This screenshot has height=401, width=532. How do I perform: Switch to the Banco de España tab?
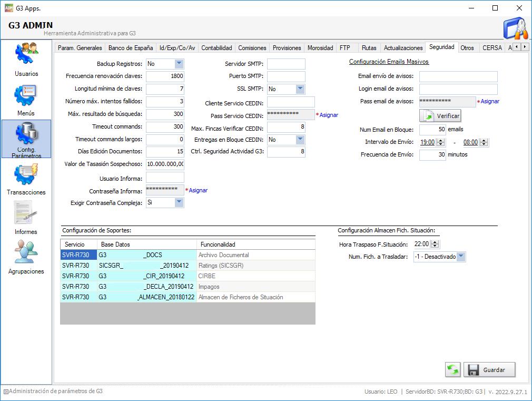point(131,48)
